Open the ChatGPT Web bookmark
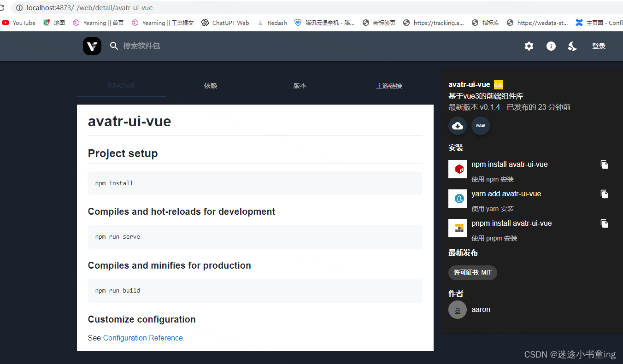Viewport: 623px width, 364px height. pos(225,23)
